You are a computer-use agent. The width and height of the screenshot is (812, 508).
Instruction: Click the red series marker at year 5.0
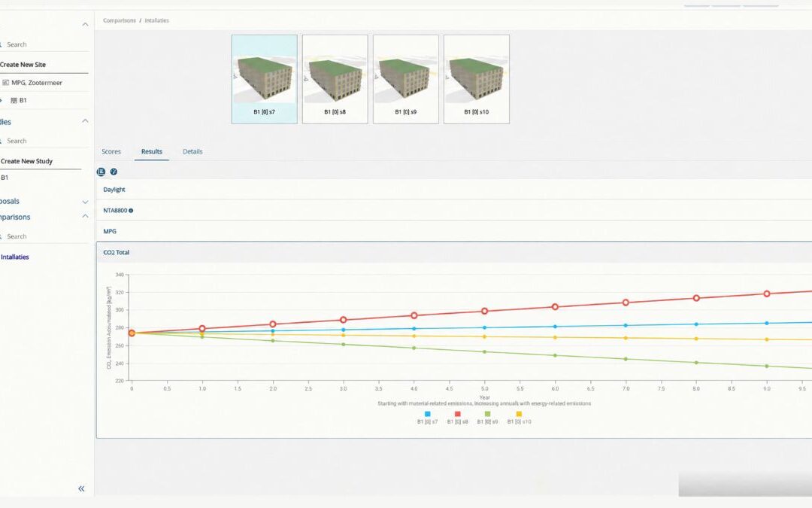485,311
